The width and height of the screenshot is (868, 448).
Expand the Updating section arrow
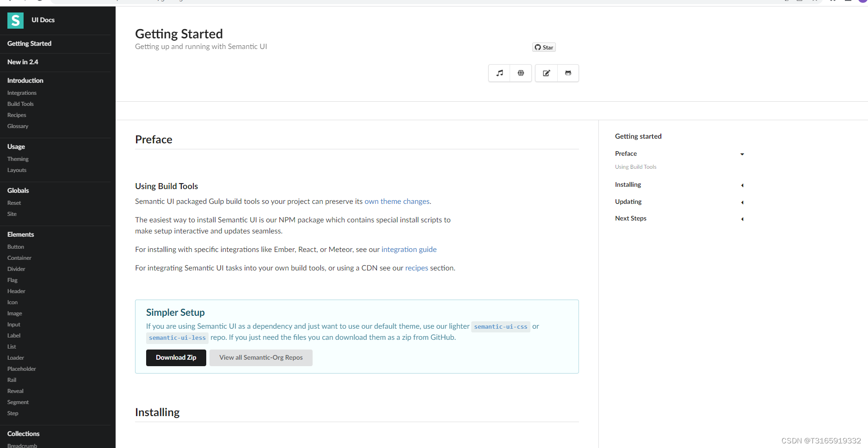(x=742, y=202)
